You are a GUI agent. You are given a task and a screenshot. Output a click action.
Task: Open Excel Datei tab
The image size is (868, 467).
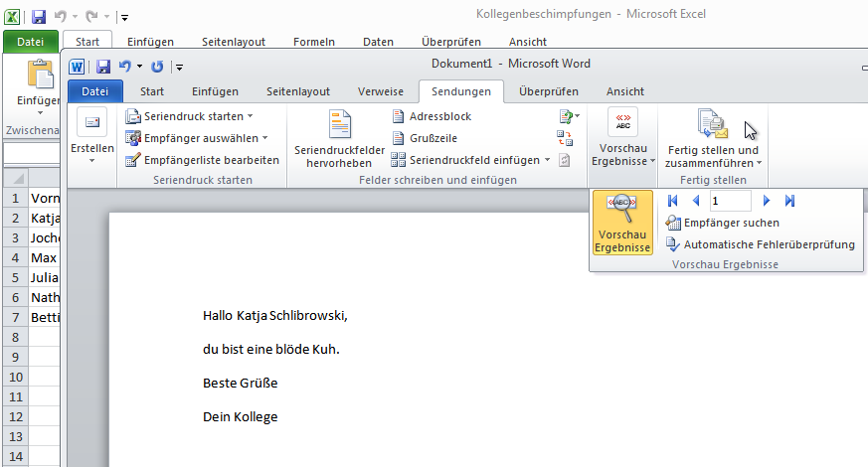pos(31,42)
